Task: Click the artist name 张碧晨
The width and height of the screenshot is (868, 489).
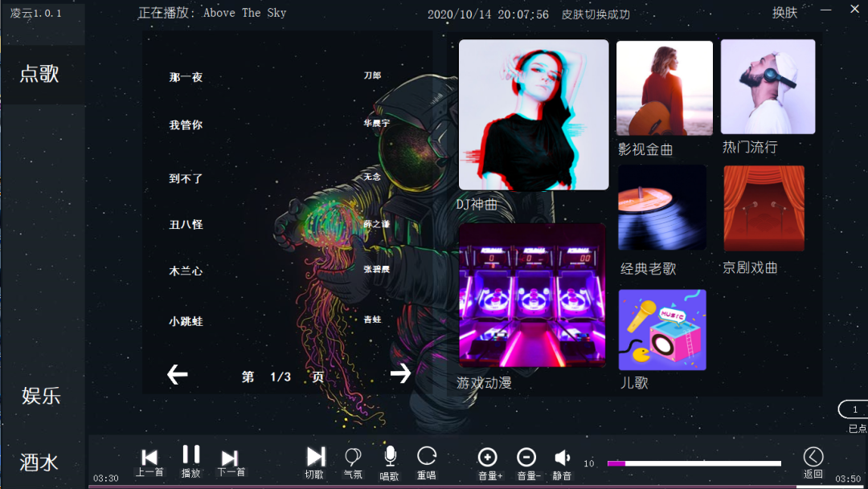Action: pyautogui.click(x=376, y=270)
